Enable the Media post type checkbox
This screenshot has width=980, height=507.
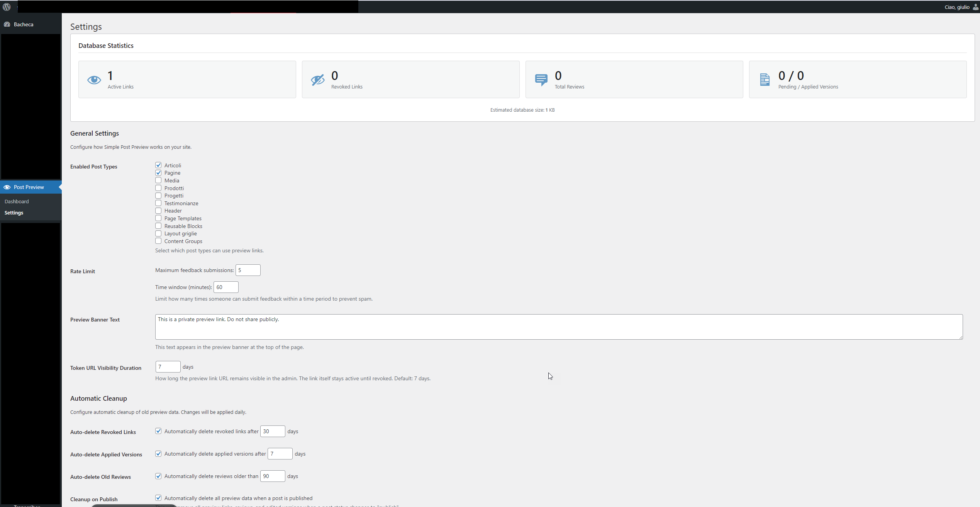click(158, 180)
